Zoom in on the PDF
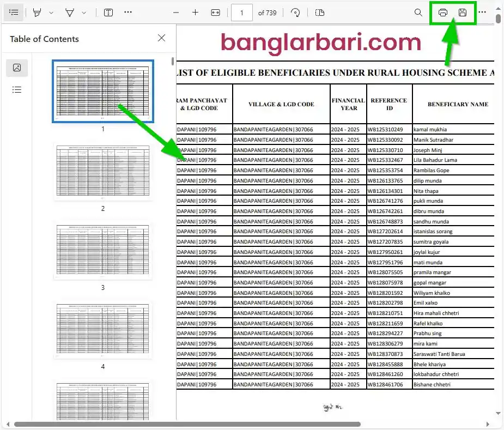The width and height of the screenshot is (504, 430). click(x=195, y=12)
